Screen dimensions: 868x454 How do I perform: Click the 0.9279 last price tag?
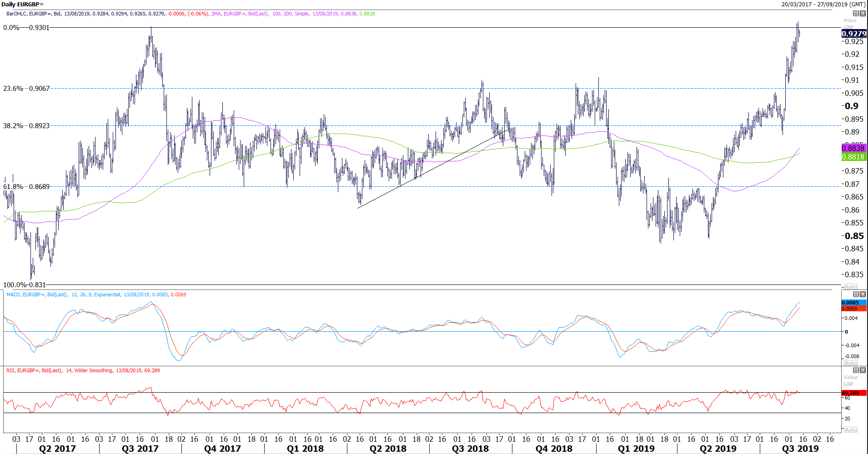(x=854, y=34)
